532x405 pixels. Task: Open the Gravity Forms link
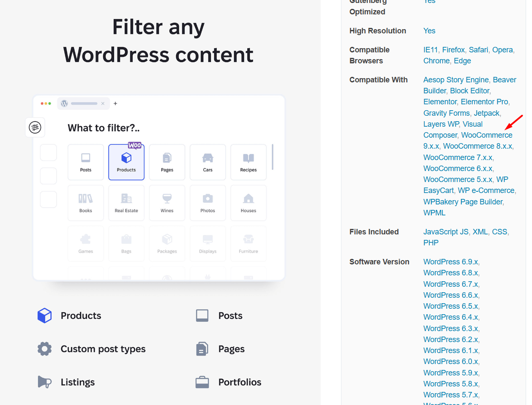[x=447, y=113]
